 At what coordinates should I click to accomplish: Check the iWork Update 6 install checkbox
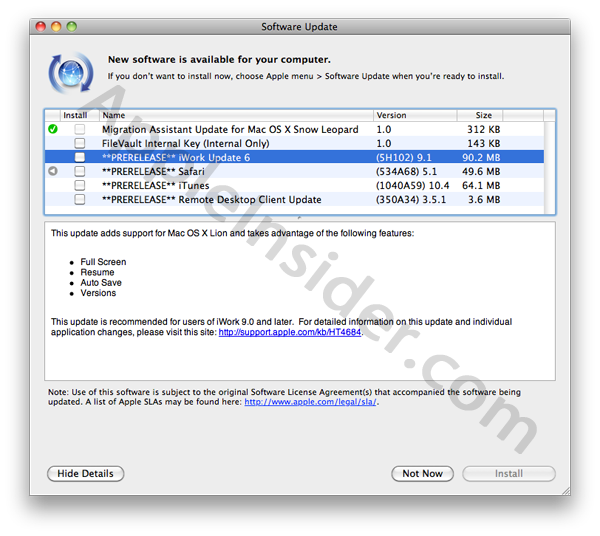80,157
